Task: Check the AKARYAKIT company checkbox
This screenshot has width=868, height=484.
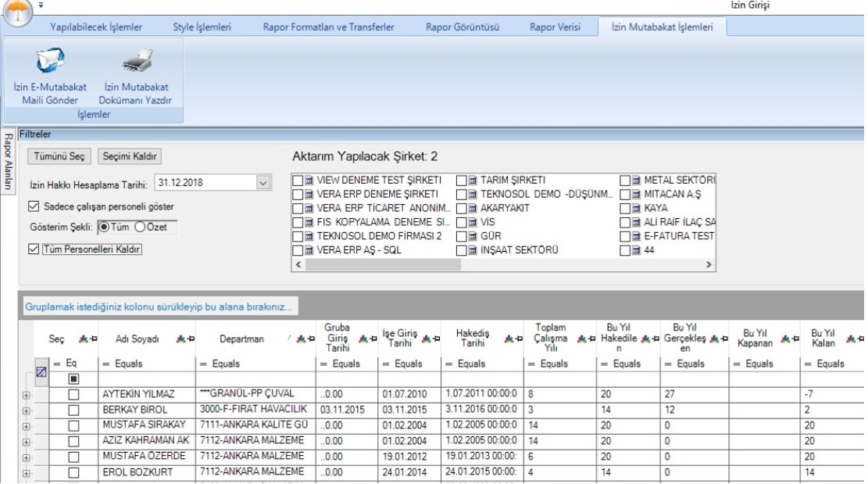Action: [462, 208]
